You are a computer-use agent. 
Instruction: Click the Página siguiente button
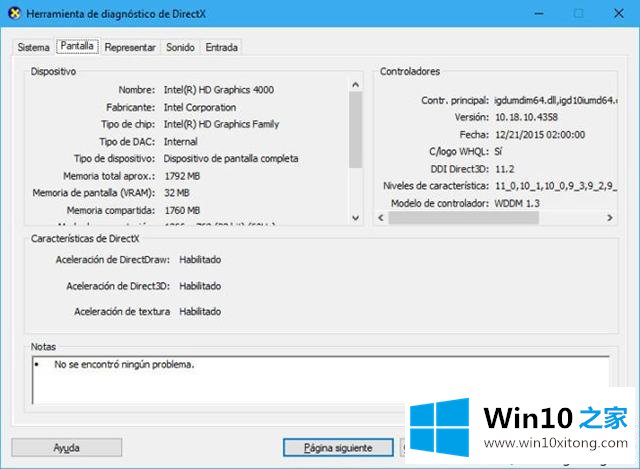(x=338, y=448)
